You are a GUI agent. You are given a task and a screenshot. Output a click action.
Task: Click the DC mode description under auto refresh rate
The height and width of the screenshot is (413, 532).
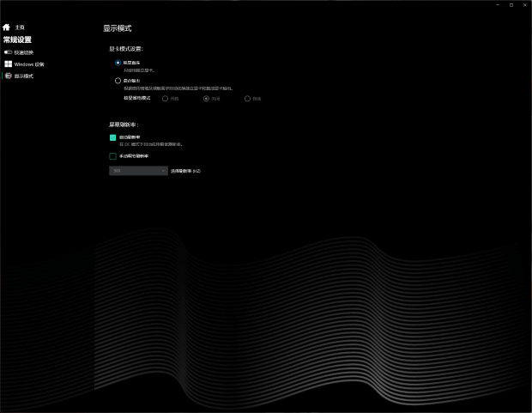coord(151,144)
